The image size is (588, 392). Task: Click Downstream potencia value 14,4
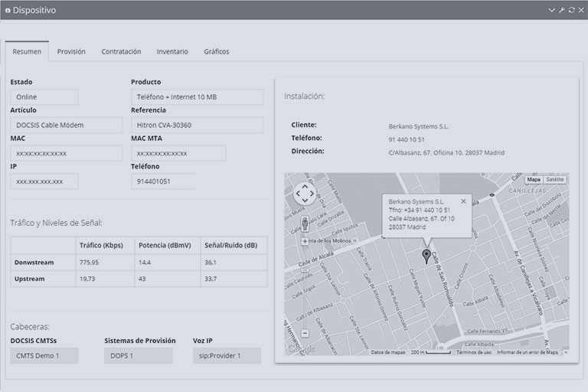coord(145,262)
